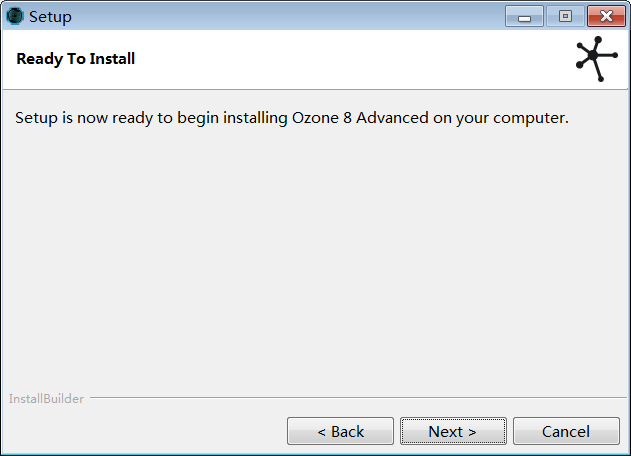Screen dimensions: 631x456
Task: Click the Next button to proceed
Action: [x=452, y=431]
